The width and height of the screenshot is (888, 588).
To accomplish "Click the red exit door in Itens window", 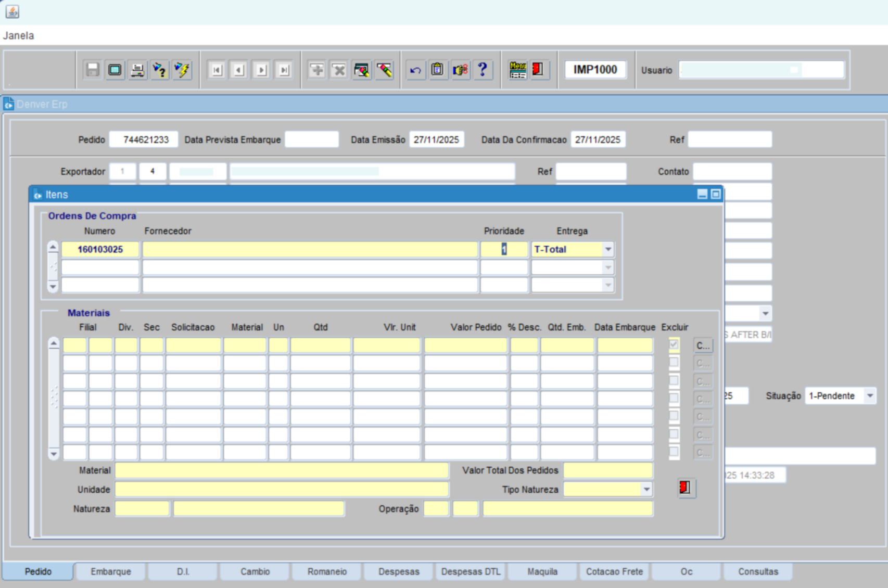I will coord(686,488).
